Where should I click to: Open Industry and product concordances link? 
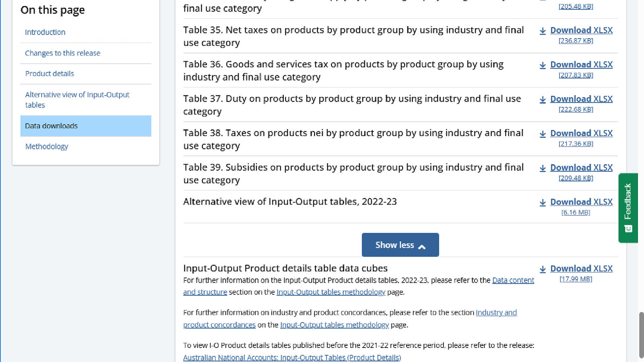[350, 319]
